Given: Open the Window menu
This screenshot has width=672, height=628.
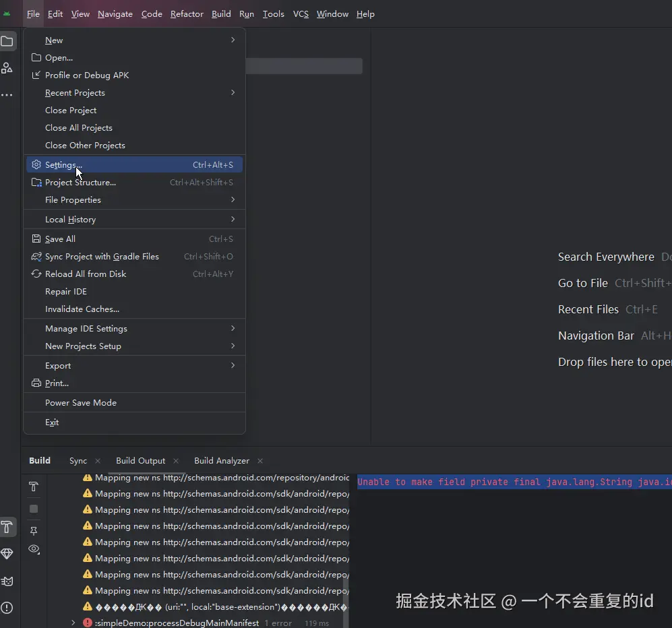Looking at the screenshot, I should (x=332, y=14).
